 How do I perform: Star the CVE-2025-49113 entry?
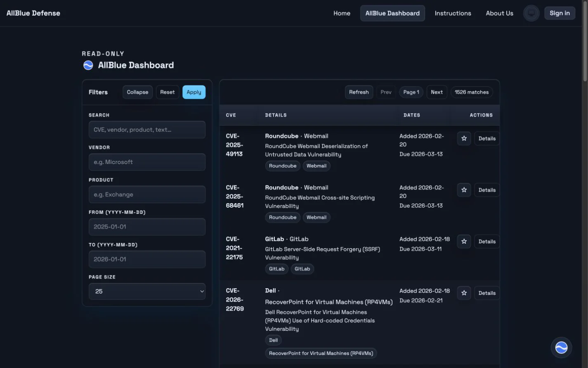pos(464,138)
